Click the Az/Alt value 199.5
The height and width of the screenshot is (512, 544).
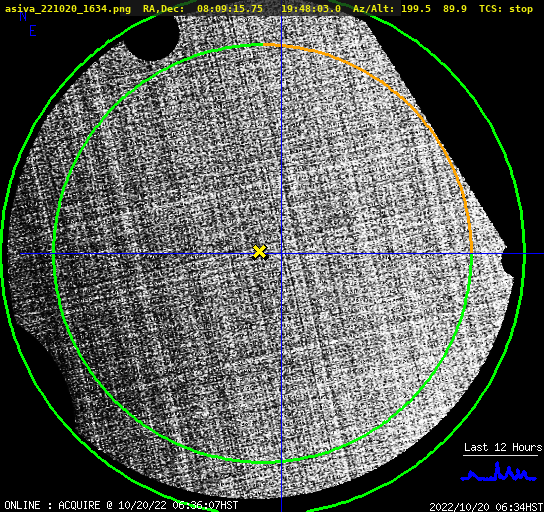point(416,8)
